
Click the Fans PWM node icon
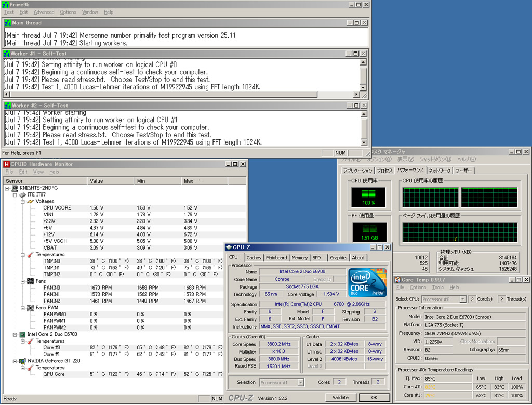(31, 308)
